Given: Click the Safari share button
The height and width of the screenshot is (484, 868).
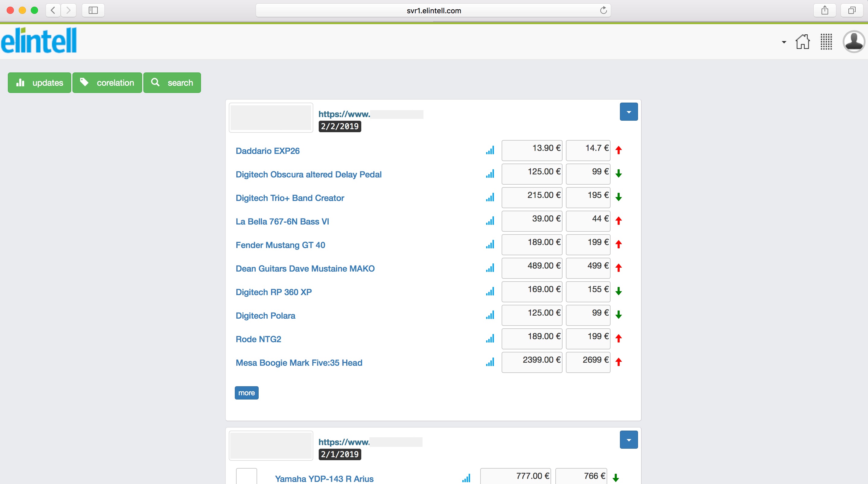Looking at the screenshot, I should [x=825, y=11].
